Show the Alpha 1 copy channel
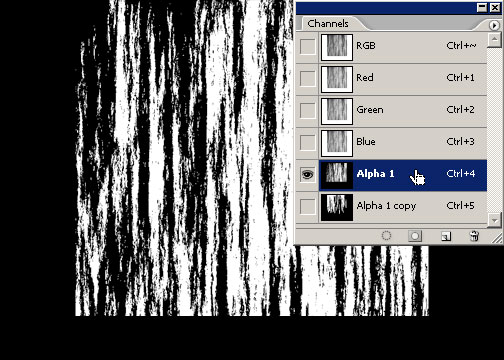 tap(307, 206)
